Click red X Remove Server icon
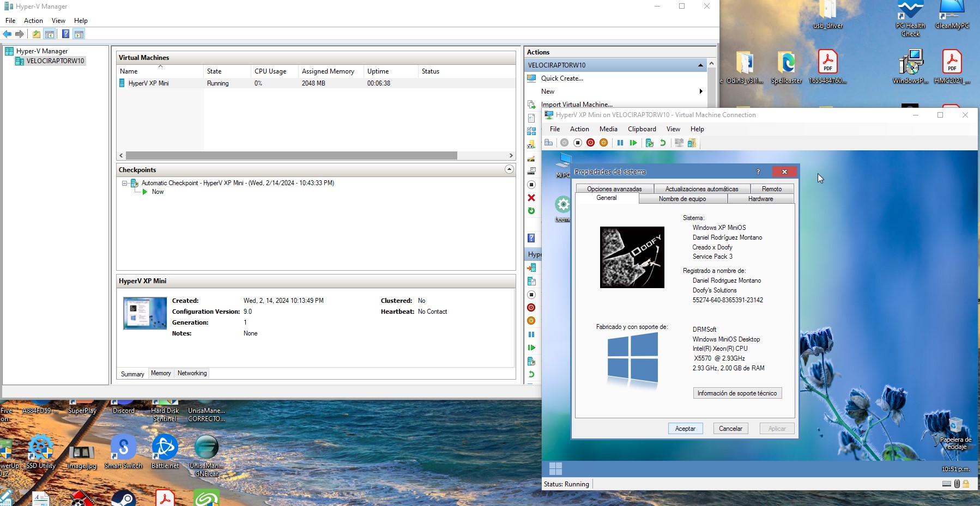Screen dimensions: 980x506 (531, 198)
